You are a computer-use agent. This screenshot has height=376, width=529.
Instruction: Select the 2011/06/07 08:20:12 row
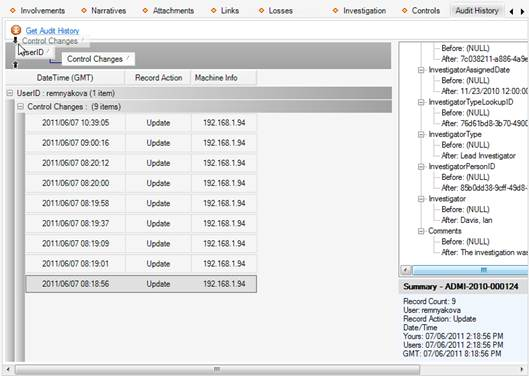[x=141, y=163]
